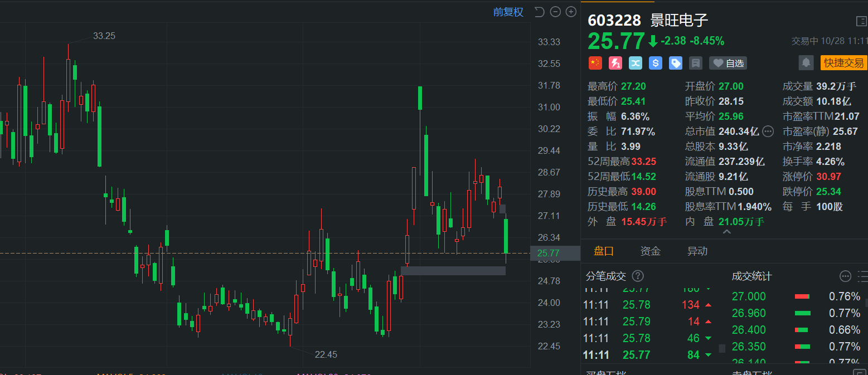Viewport: 868px width, 375px height.
Task: Open the more options icon beside 成交统计
Action: pyautogui.click(x=845, y=276)
